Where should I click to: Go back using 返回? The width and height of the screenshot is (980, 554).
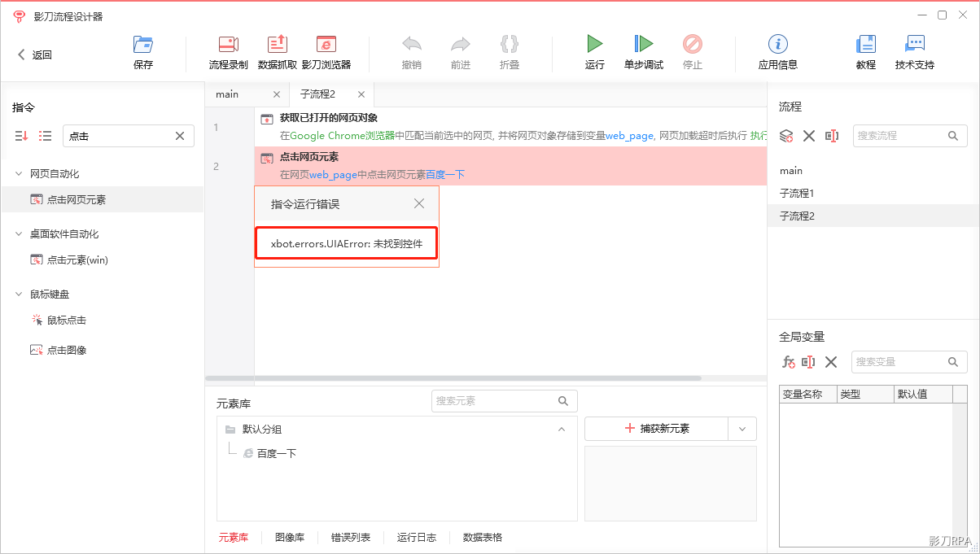click(34, 55)
